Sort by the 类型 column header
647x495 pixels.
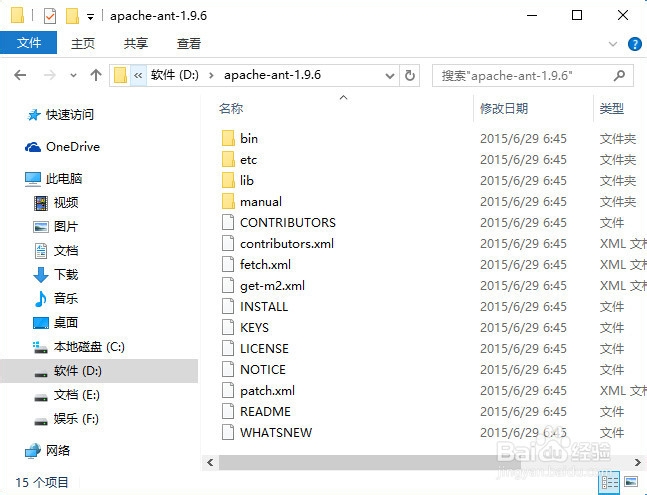click(x=612, y=108)
